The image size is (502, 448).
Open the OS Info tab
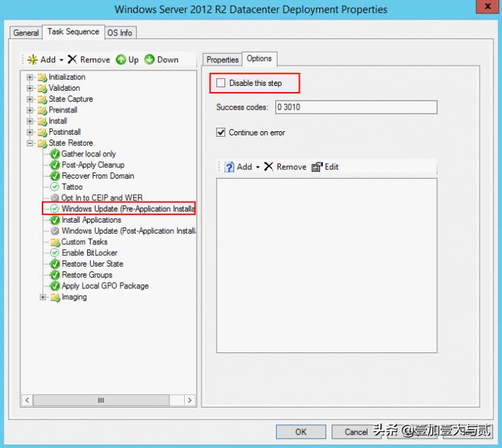120,33
